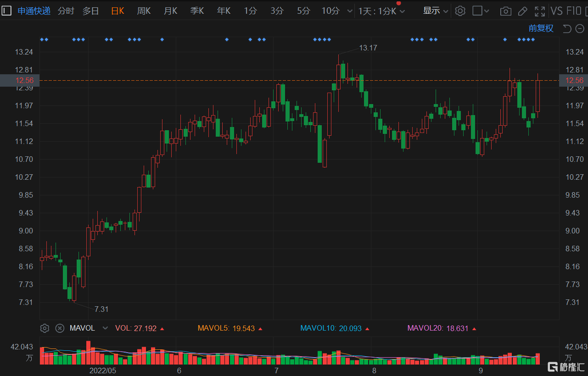
Task: Click the undo arrow beside 前复权
Action: click(x=567, y=29)
